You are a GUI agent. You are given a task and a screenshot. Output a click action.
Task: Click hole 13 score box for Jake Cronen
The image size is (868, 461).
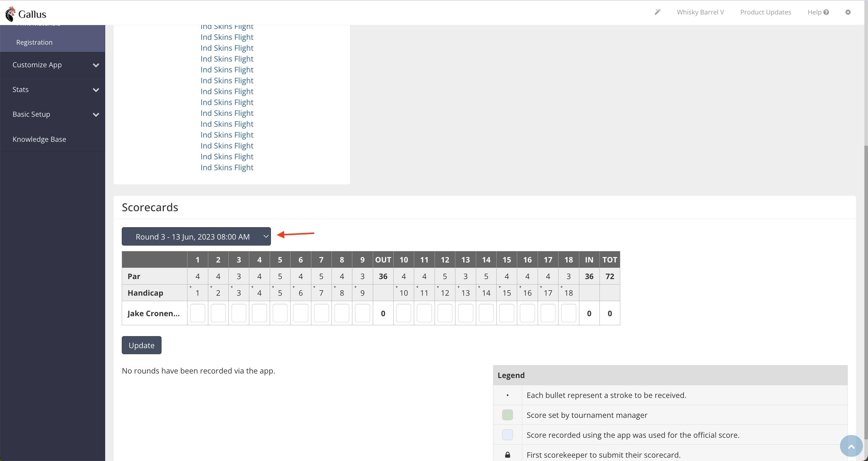tap(465, 313)
